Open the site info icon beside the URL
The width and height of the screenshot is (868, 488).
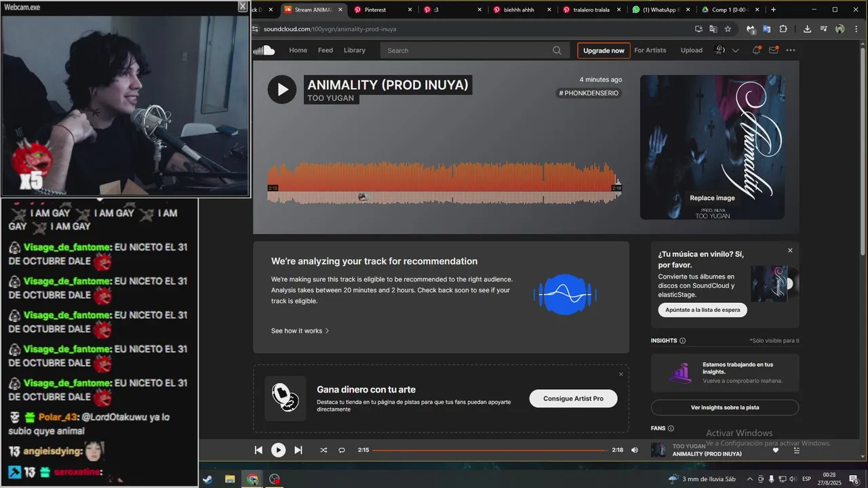tap(256, 29)
